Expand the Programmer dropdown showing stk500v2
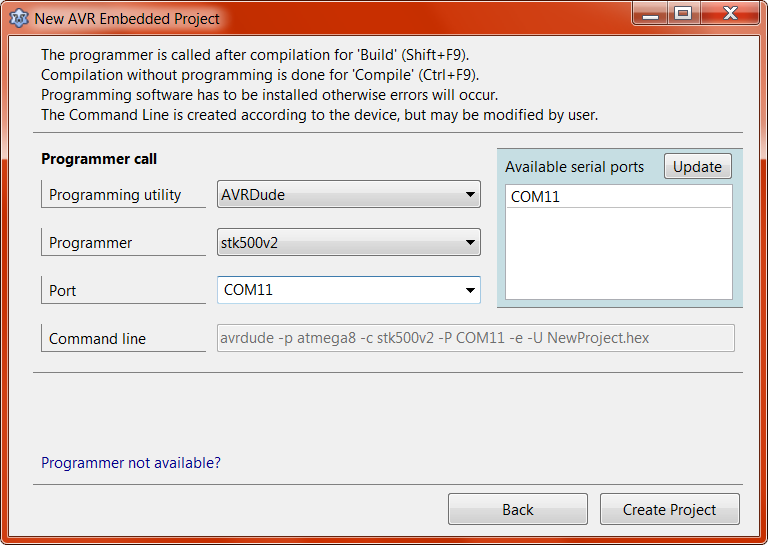 [x=348, y=242]
